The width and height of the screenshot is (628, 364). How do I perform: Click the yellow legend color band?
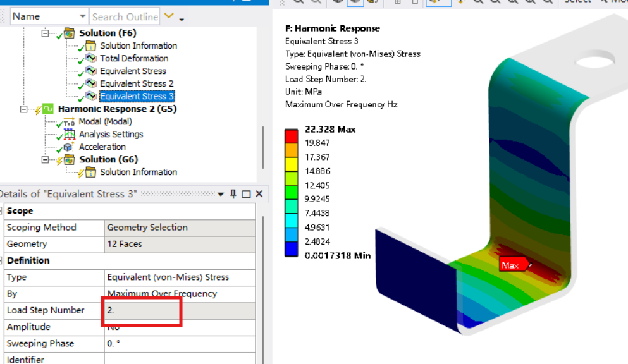291,164
